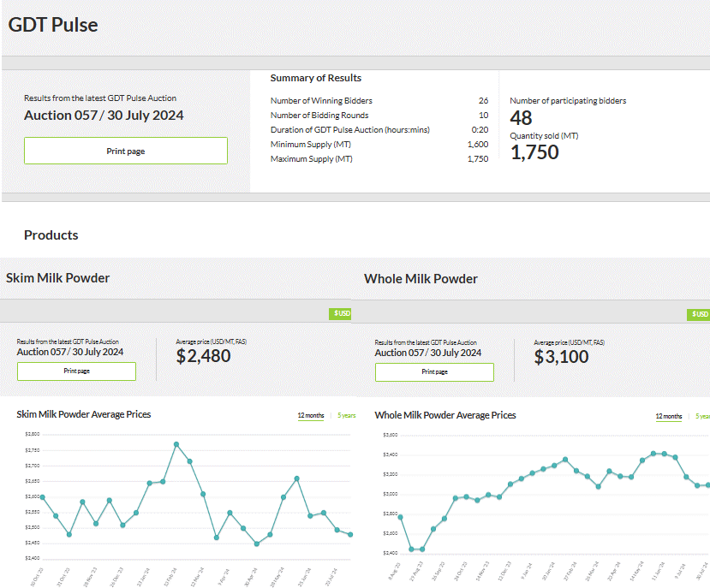Click the 'Quantity sold (MT)' label
This screenshot has height=588, width=710.
pyautogui.click(x=544, y=136)
